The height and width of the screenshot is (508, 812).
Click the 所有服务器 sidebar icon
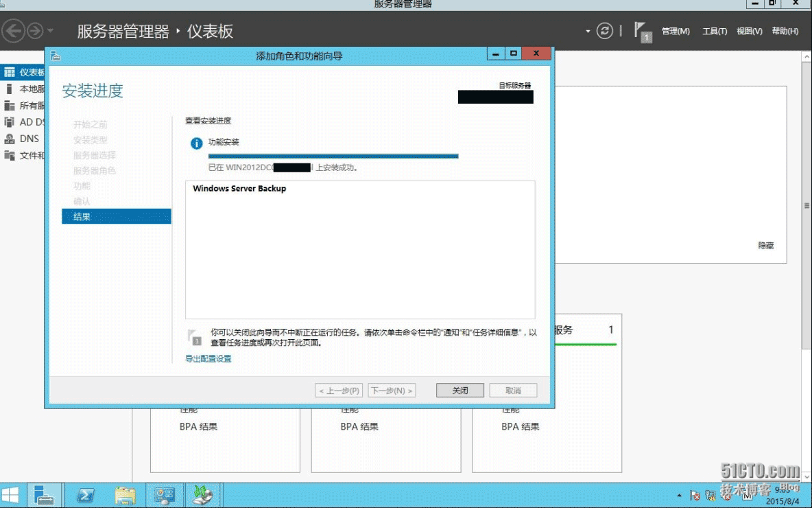(x=10, y=106)
